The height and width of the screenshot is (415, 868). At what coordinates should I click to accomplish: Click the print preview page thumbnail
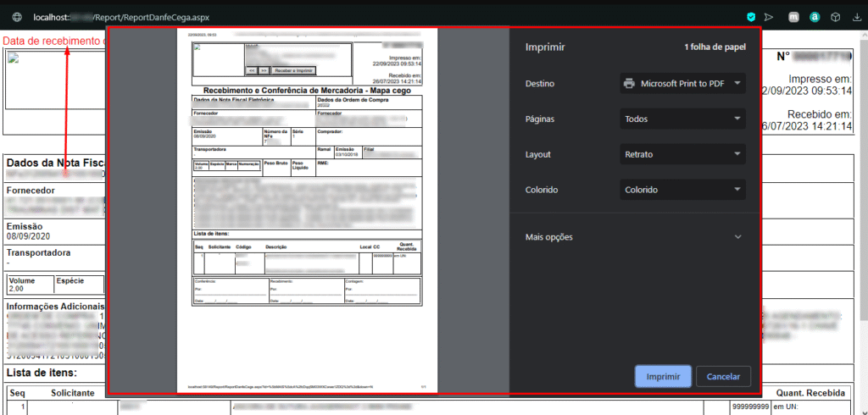(x=306, y=212)
